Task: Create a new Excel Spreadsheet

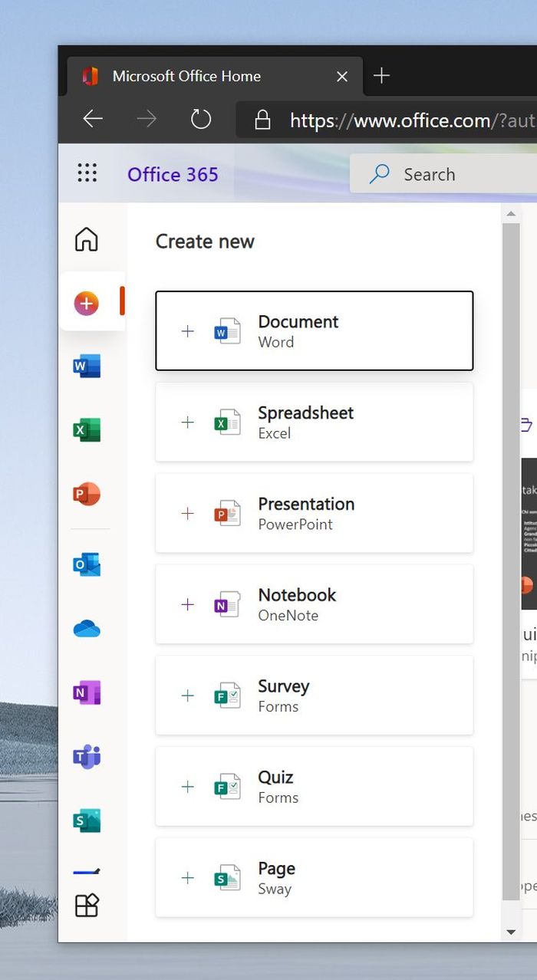Action: coord(314,423)
